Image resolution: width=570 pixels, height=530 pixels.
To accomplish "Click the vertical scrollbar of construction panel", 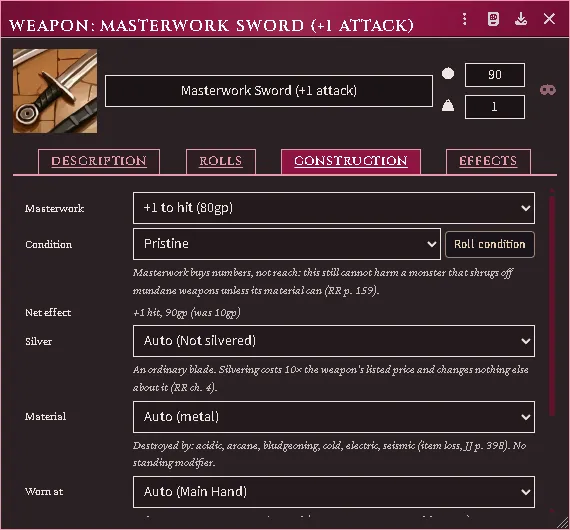I will pyautogui.click(x=552, y=305).
